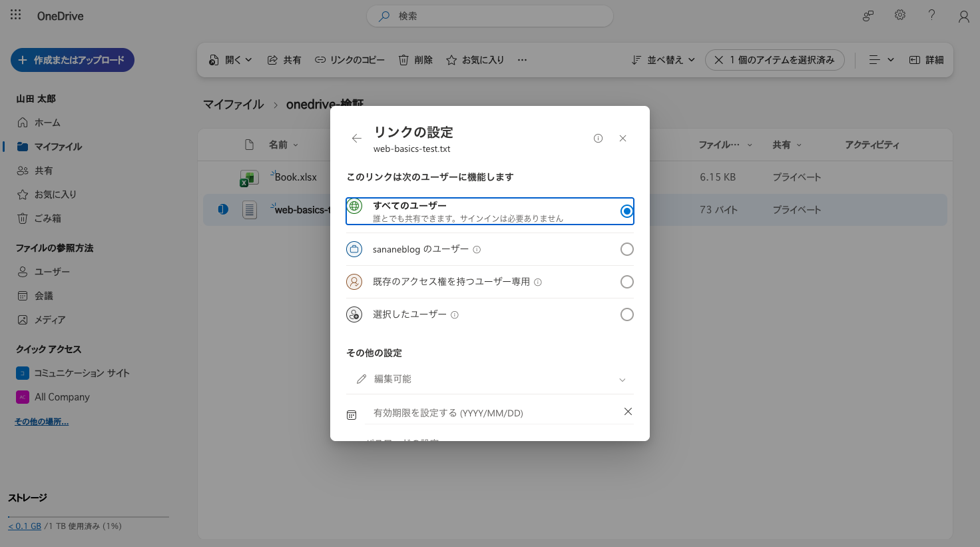Open the 並べ替え sort dropdown

tap(663, 60)
